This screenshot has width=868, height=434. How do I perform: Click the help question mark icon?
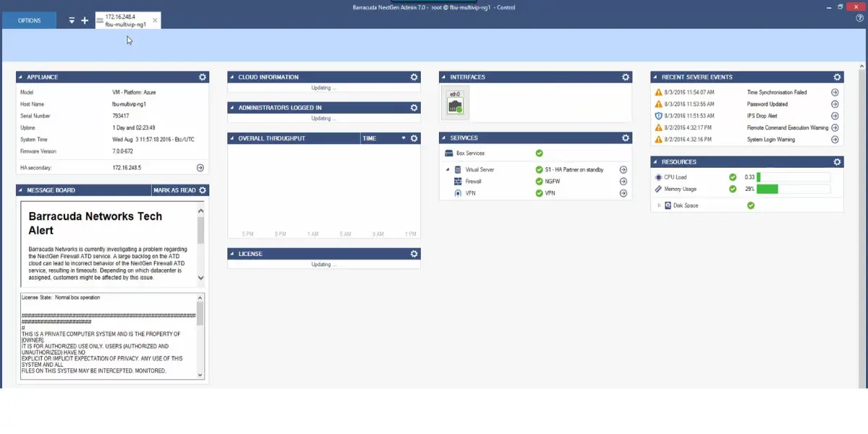click(x=859, y=20)
